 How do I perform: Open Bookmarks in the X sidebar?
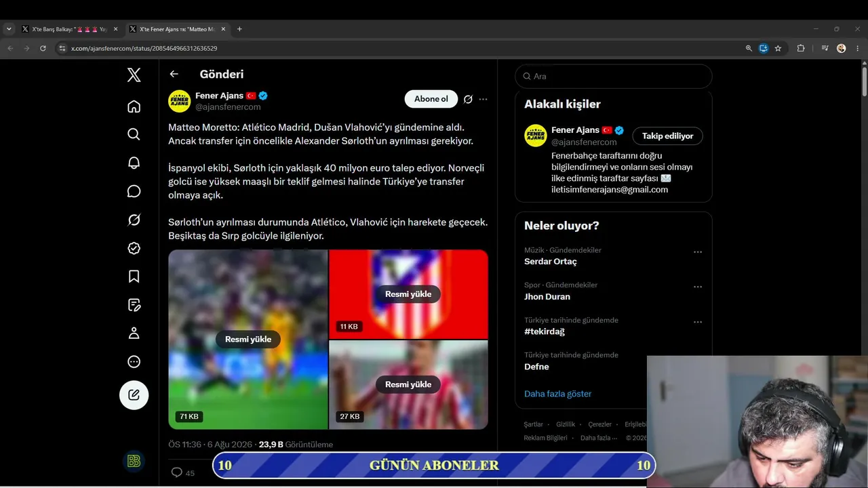click(x=134, y=277)
